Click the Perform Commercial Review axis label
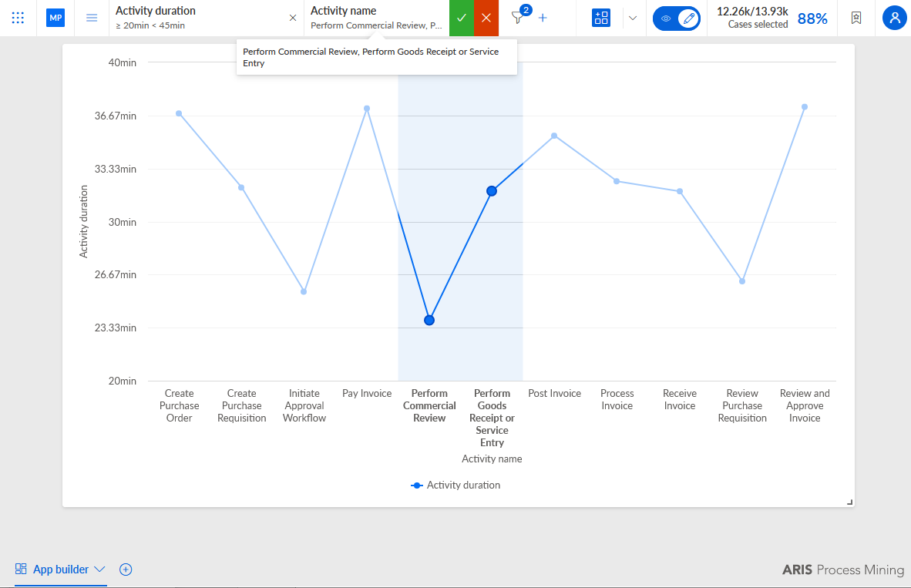Image resolution: width=911 pixels, height=588 pixels. tap(429, 405)
